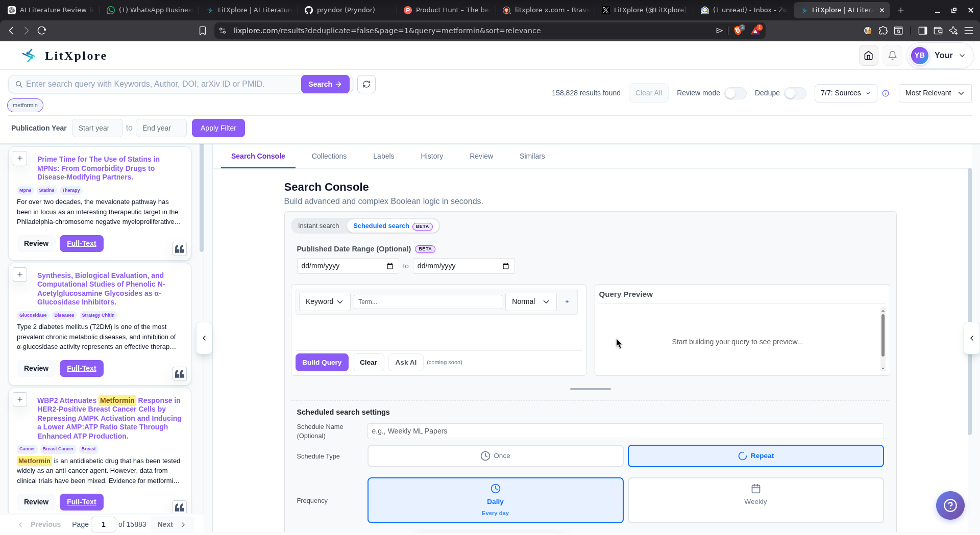Click the Build Query button
This screenshot has width=980, height=535.
[322, 362]
